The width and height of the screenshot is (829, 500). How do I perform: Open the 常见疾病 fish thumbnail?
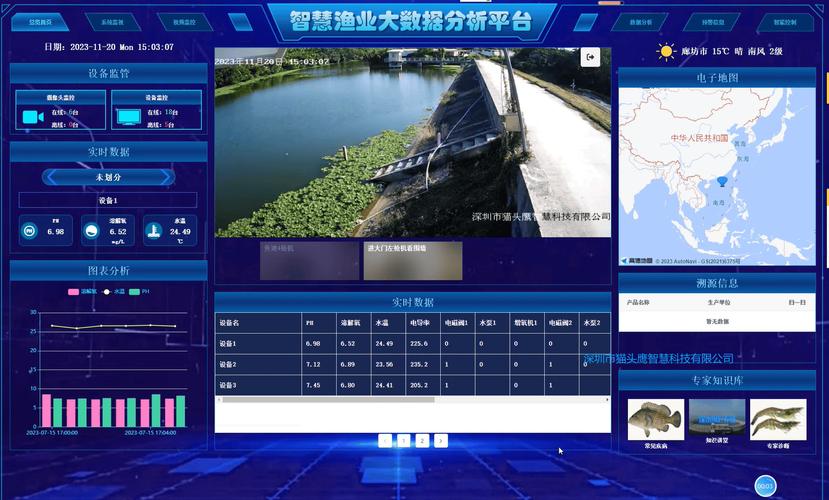656,420
